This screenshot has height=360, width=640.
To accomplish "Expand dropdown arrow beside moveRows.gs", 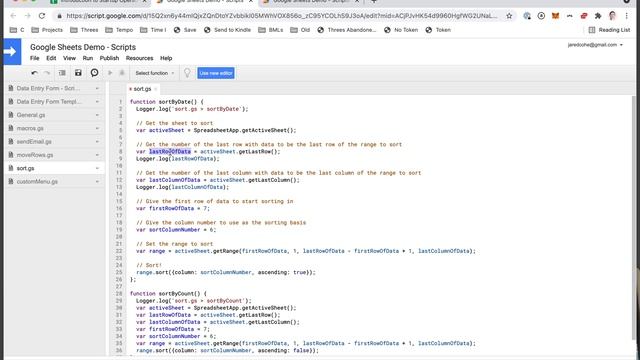I will [x=97, y=155].
